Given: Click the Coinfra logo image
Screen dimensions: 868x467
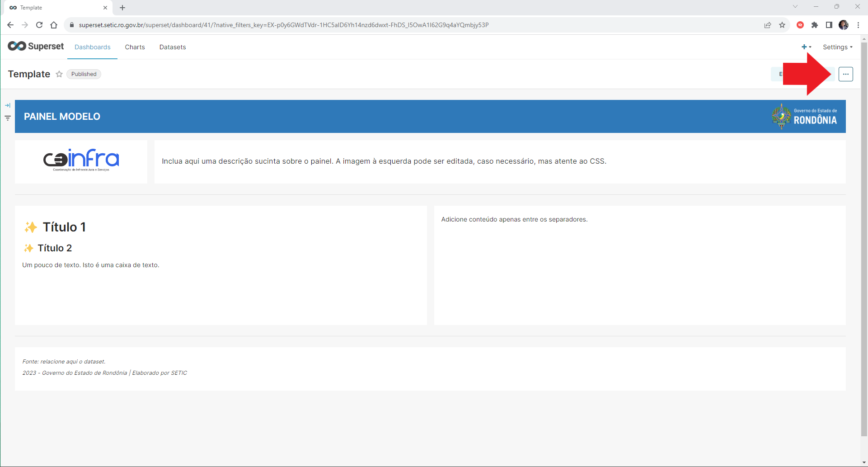Looking at the screenshot, I should coord(81,160).
